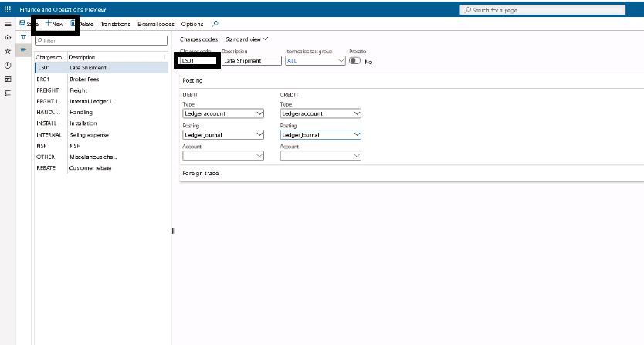Open Modules list icon in sidebar
The height and width of the screenshot is (345, 644).
[8, 93]
